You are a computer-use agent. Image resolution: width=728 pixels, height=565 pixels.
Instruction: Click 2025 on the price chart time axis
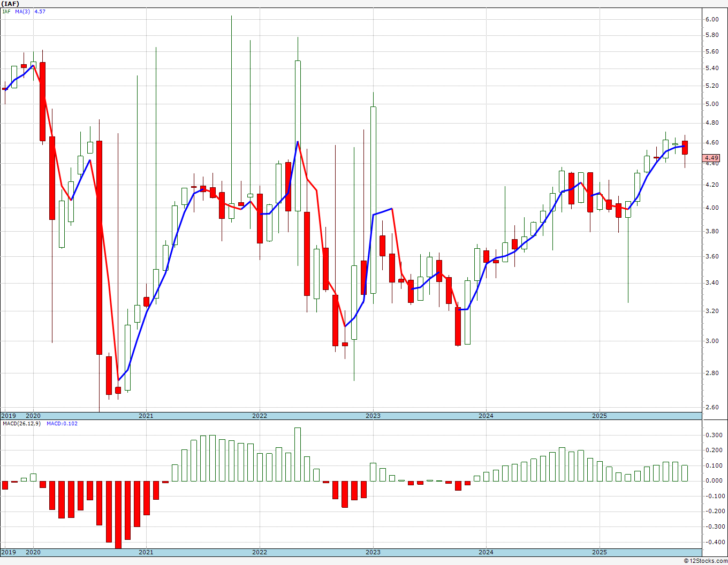pyautogui.click(x=600, y=416)
